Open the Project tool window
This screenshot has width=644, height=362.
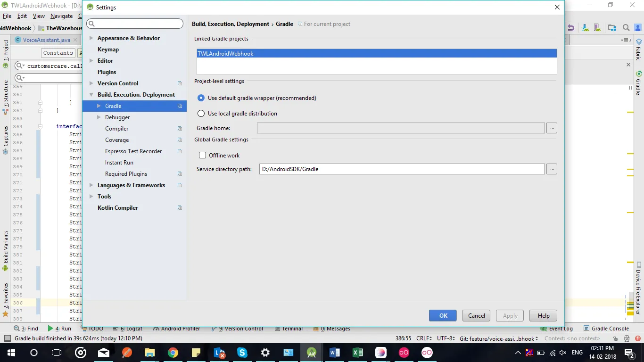[x=6, y=53]
